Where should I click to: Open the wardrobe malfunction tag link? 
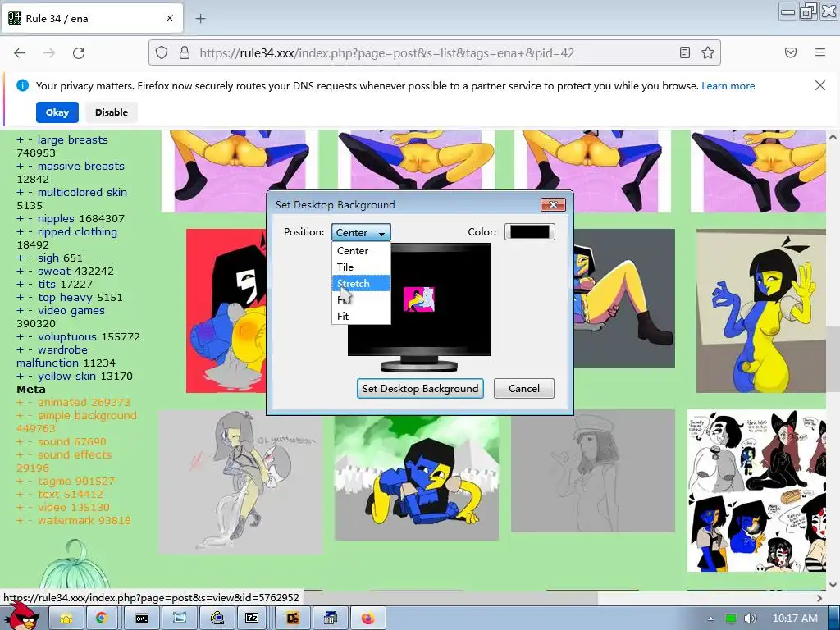coord(52,356)
